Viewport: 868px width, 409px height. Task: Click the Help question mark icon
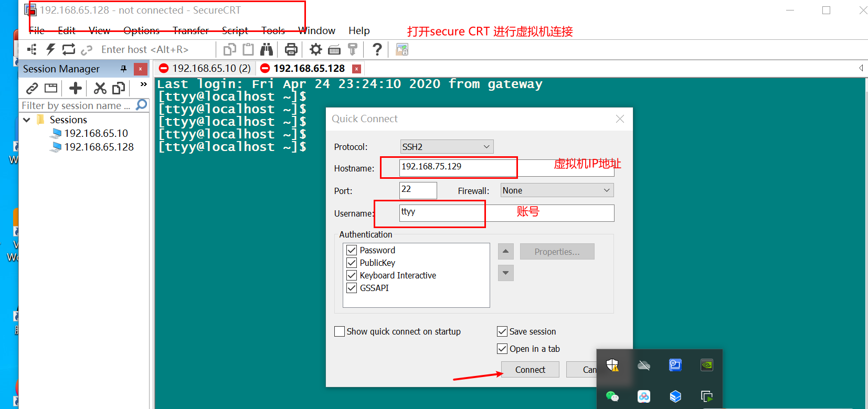click(377, 49)
